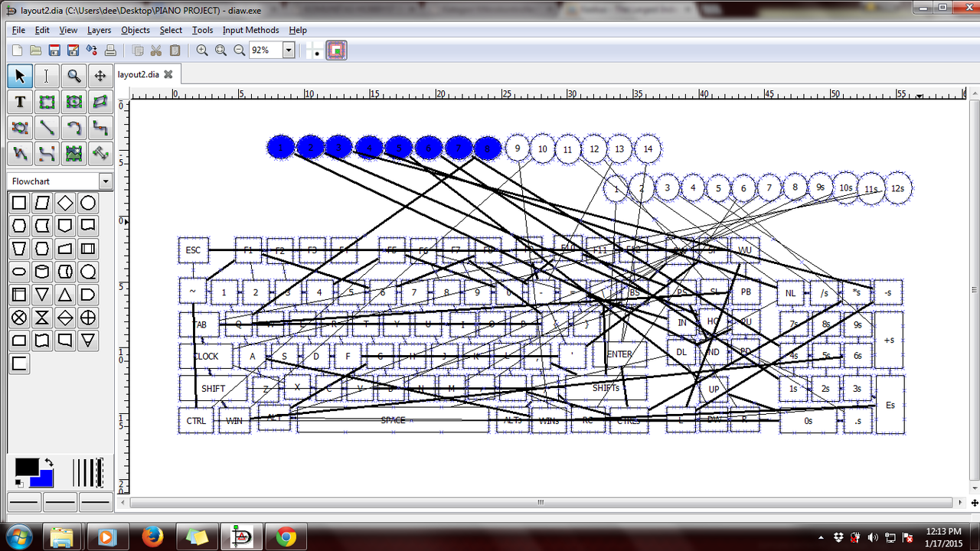Select the Text edit cursor tool
This screenshot has height=551, width=980.
pyautogui.click(x=47, y=76)
